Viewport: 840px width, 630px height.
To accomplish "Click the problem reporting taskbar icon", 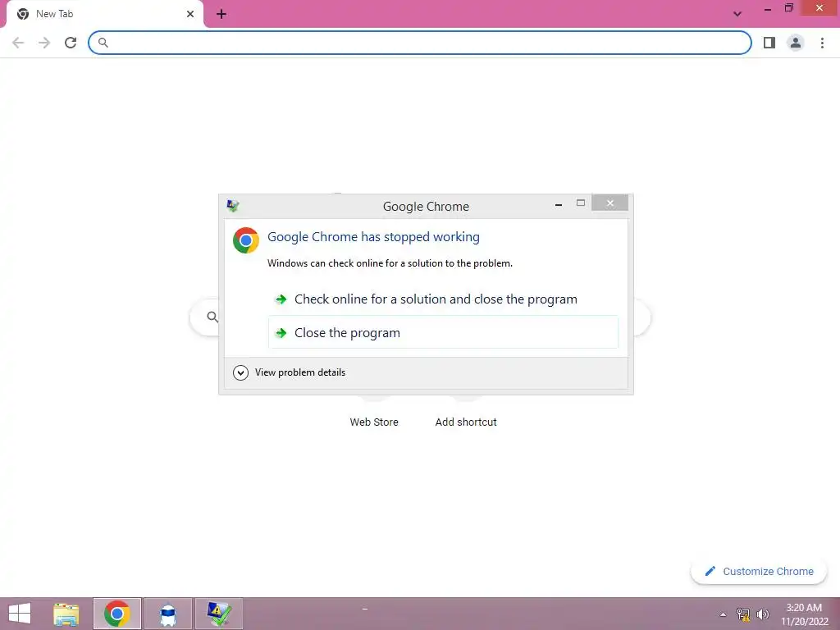I will 218,614.
